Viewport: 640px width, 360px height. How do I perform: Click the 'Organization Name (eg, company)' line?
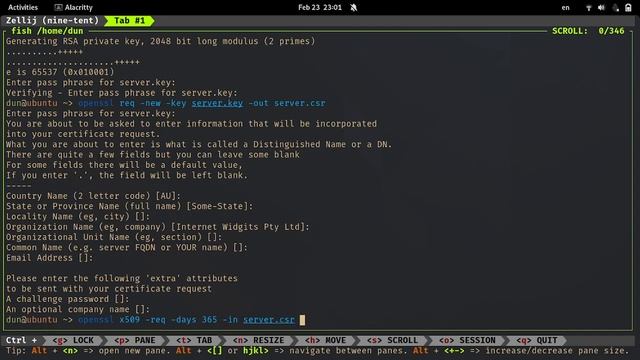[158, 227]
